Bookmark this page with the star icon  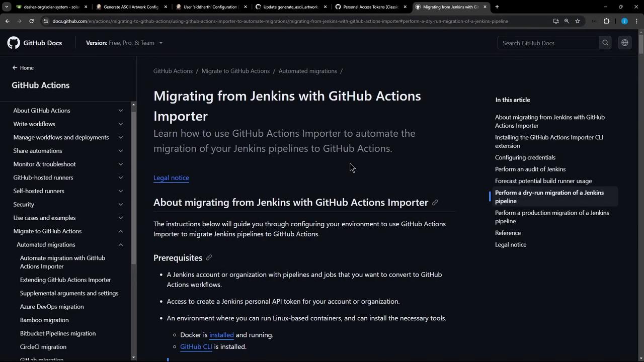pos(578,21)
